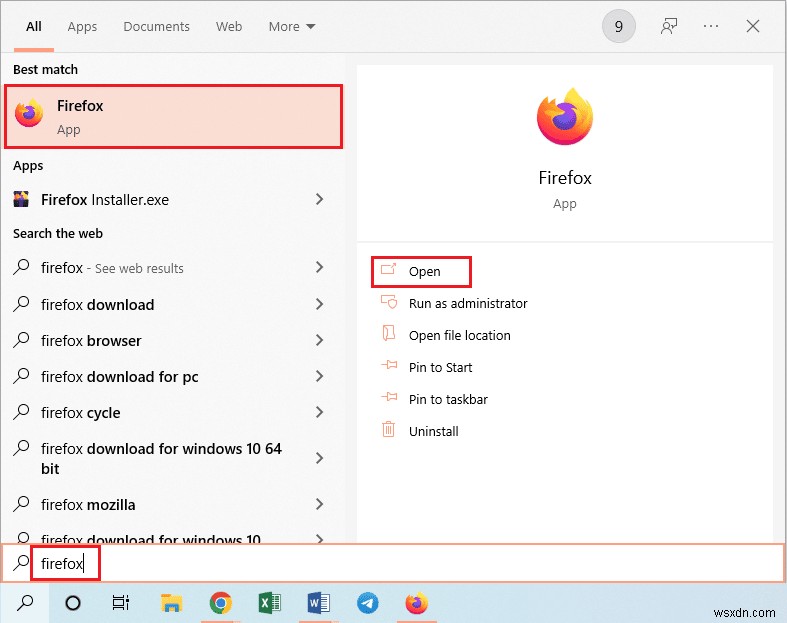Open the three-dot options menu
The height and width of the screenshot is (623, 787).
pos(711,26)
